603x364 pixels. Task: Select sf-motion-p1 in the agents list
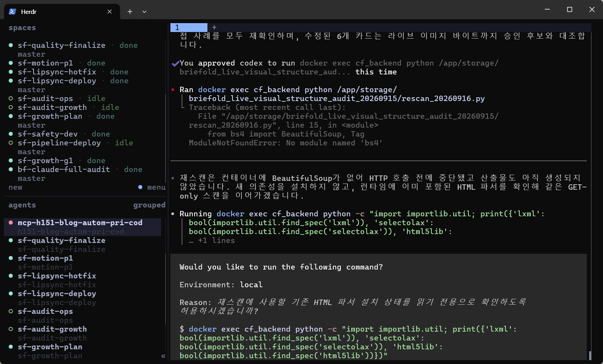(x=45, y=258)
